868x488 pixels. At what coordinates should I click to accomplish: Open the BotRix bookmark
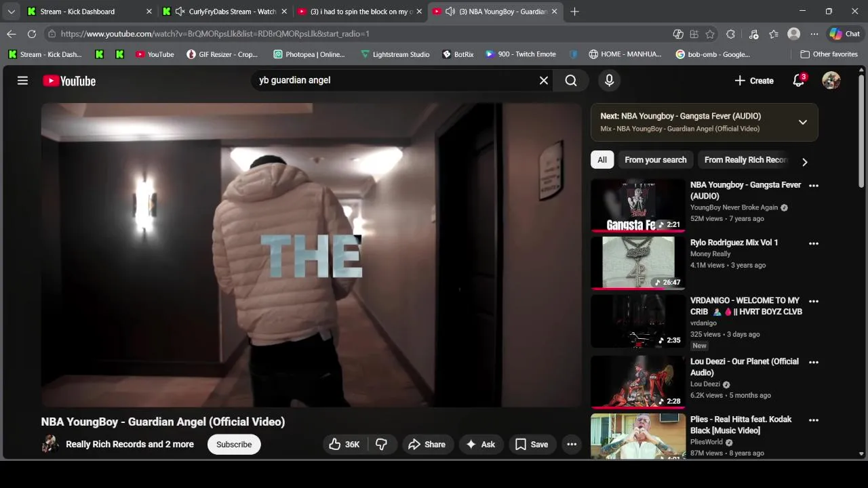click(x=458, y=54)
